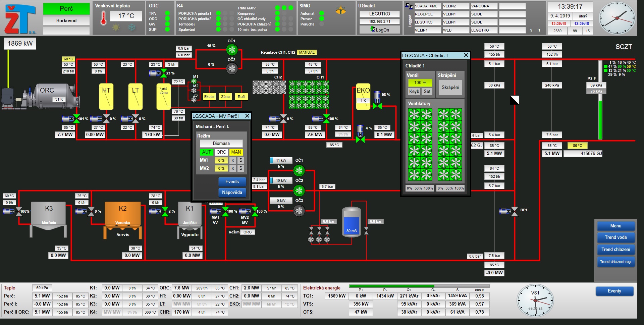The image size is (644, 325).
Task: Open Trend chlazení reg. view
Action: pos(616,262)
